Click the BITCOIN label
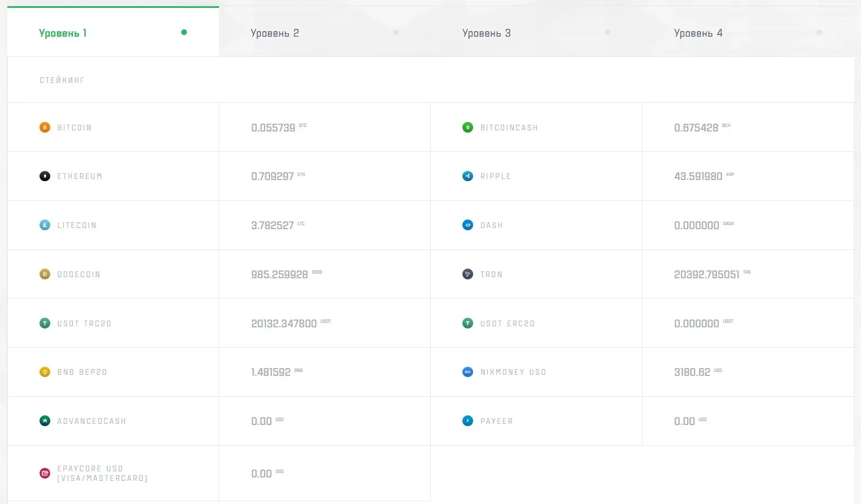The width and height of the screenshot is (861, 504). pyautogui.click(x=75, y=128)
